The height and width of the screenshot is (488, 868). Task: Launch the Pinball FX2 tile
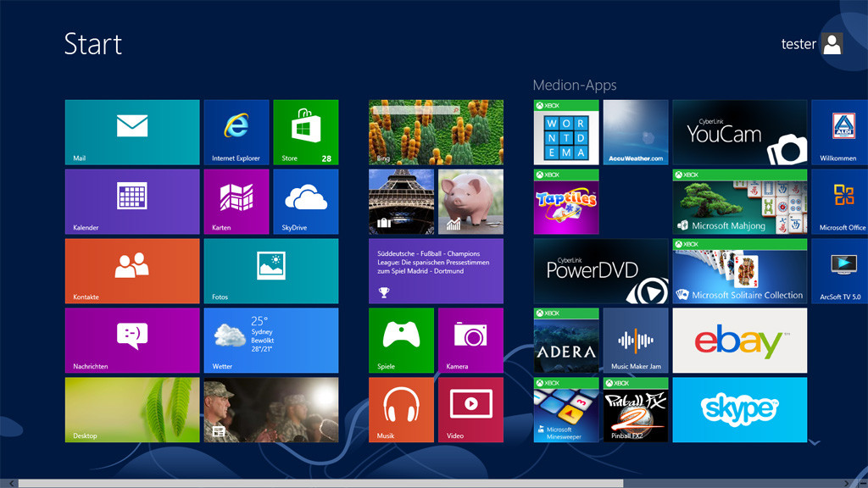coord(636,410)
